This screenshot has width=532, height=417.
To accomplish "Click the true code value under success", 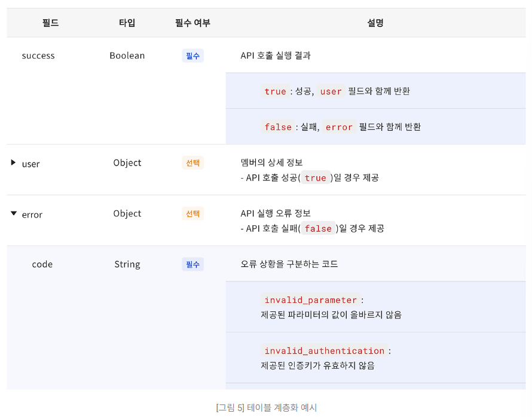I will (275, 91).
